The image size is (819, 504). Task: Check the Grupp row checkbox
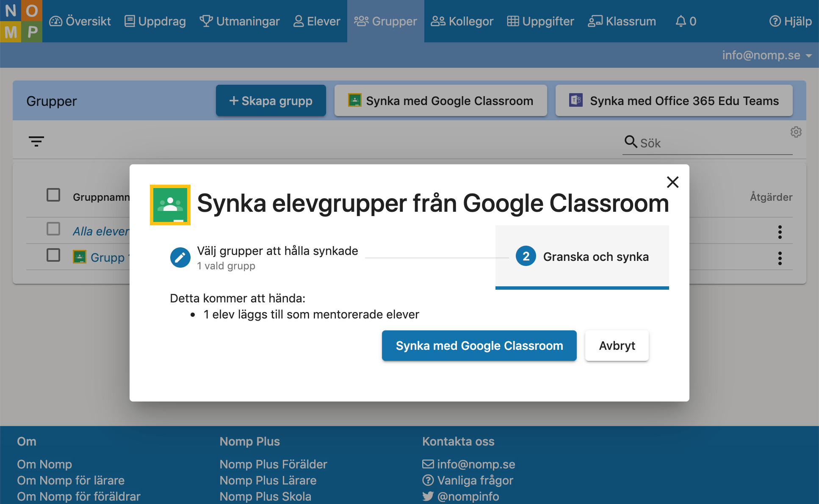point(53,255)
